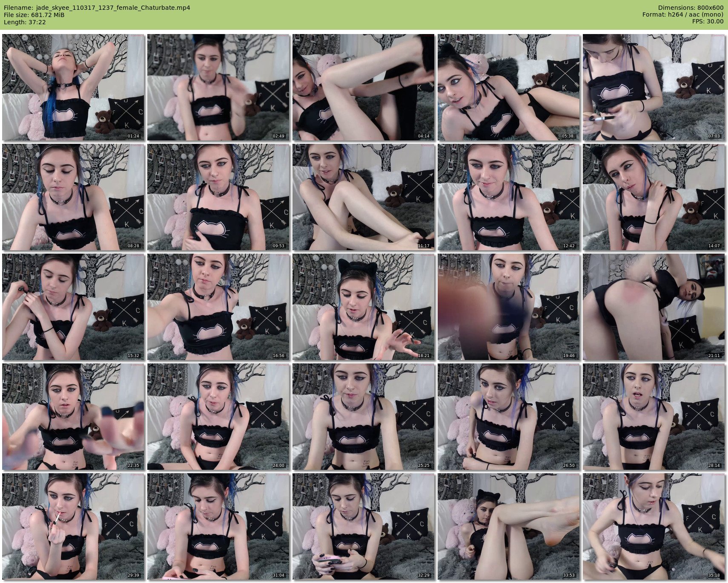
Task: Click the thumbnail timestamped 24:00
Action: click(x=218, y=417)
